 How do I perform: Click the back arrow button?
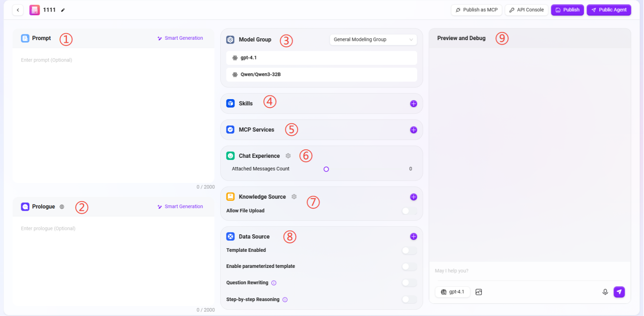point(18,10)
